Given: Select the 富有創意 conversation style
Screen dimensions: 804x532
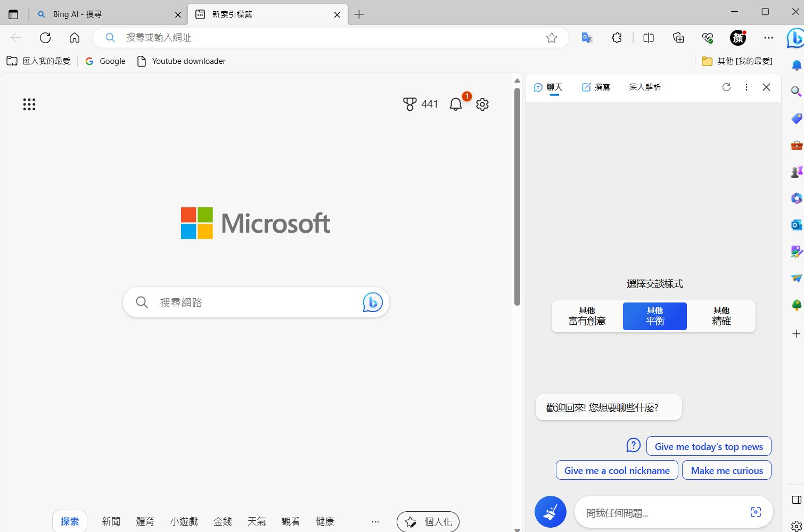Looking at the screenshot, I should pos(587,316).
